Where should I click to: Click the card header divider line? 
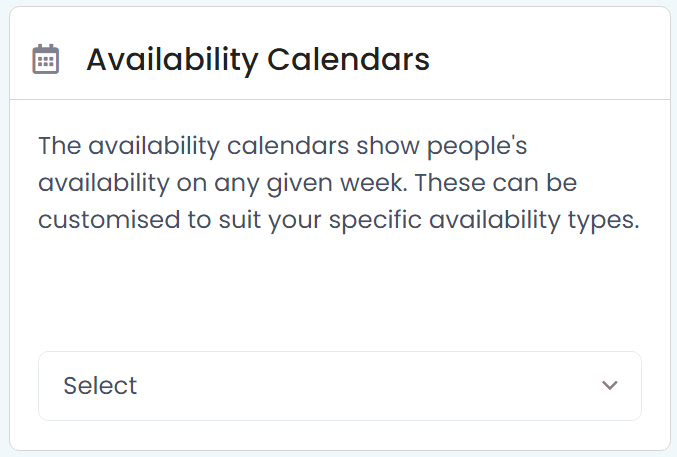(x=340, y=99)
